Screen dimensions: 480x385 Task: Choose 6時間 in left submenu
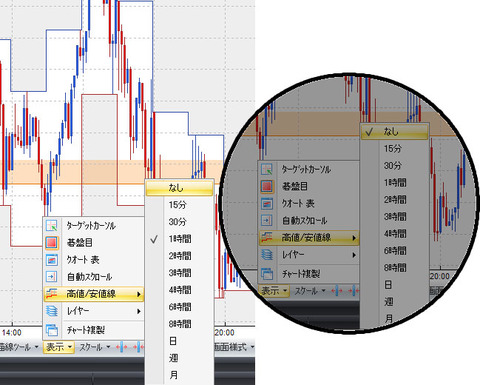(x=179, y=307)
